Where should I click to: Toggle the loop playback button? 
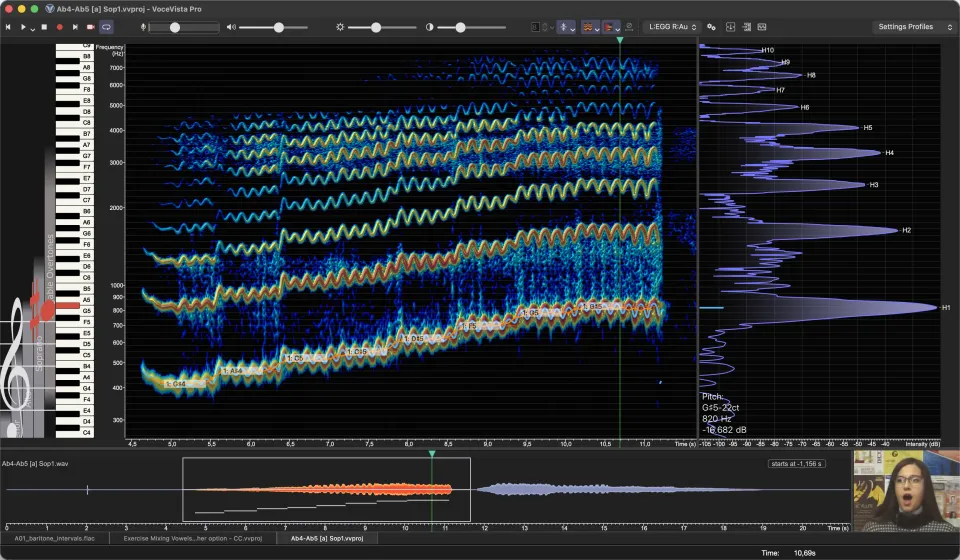[x=106, y=27]
